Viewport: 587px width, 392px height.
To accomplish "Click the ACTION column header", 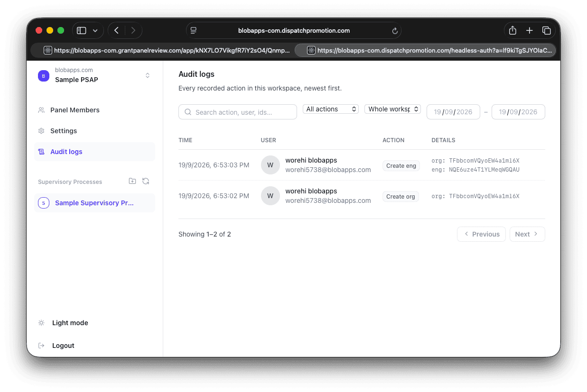I will [393, 140].
